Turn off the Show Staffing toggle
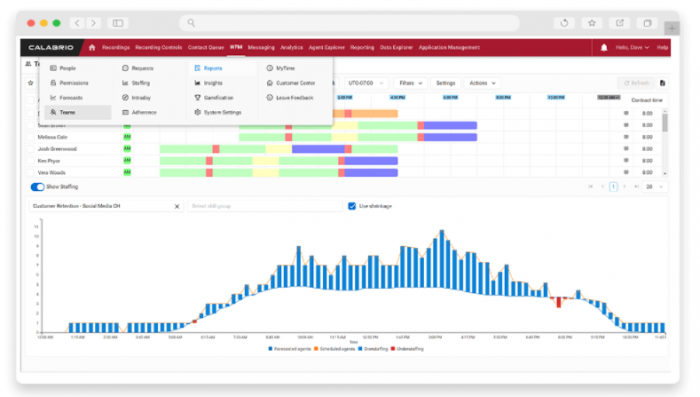This screenshot has width=700, height=397. coord(38,187)
